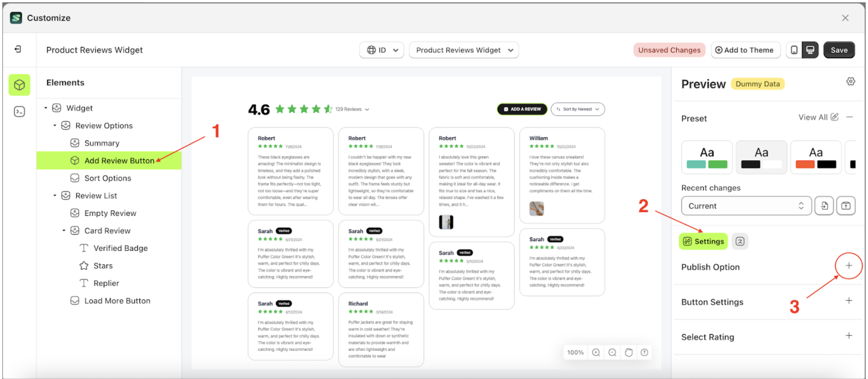Choose the black and white preset swatch
Viewport: 868px width, 379px height.
[761, 157]
